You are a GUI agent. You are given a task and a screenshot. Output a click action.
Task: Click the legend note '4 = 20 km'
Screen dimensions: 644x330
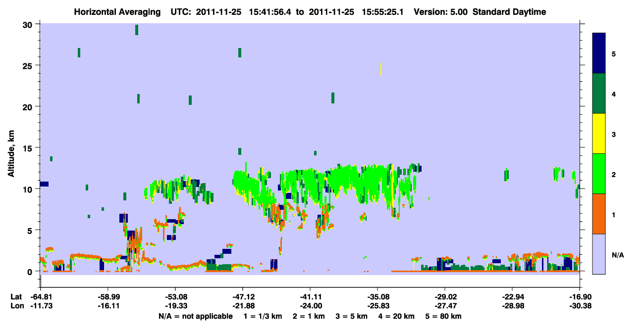click(x=396, y=316)
